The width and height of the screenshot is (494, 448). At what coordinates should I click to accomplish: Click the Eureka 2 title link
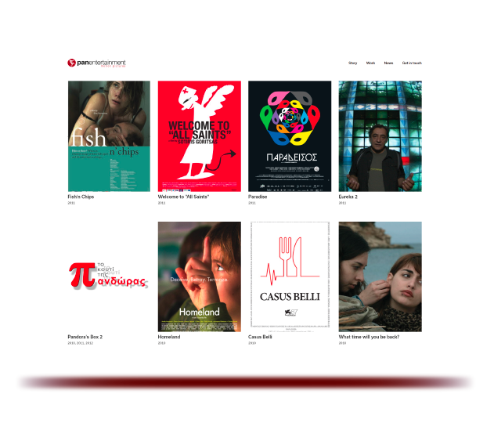pos(348,197)
